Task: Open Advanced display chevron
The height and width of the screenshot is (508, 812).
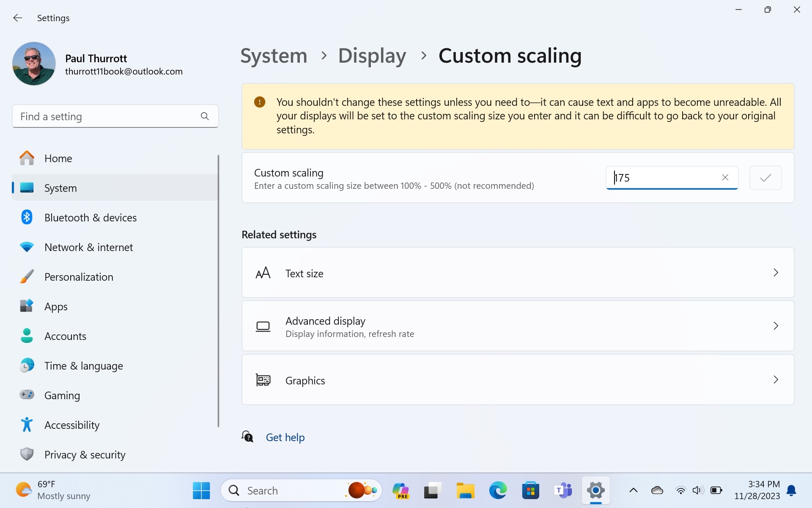Action: click(x=775, y=326)
